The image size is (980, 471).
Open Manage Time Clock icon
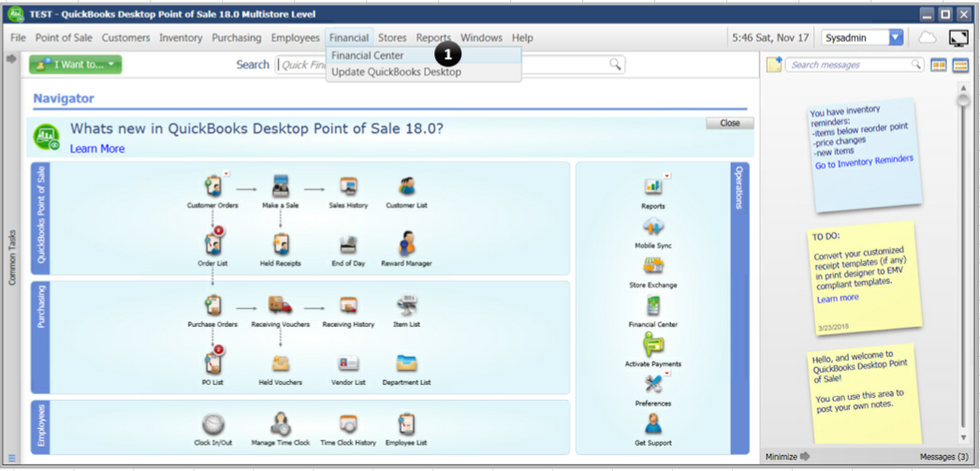(281, 423)
